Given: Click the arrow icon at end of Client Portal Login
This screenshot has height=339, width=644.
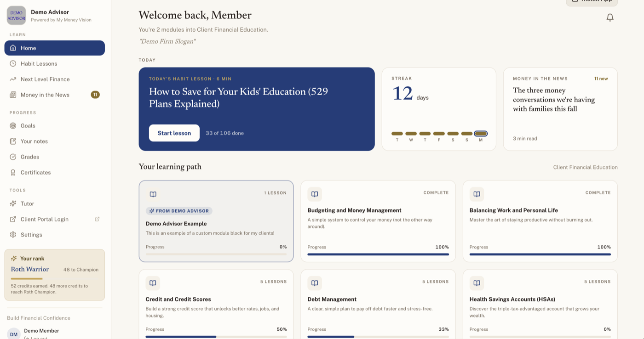Looking at the screenshot, I should pos(97,219).
